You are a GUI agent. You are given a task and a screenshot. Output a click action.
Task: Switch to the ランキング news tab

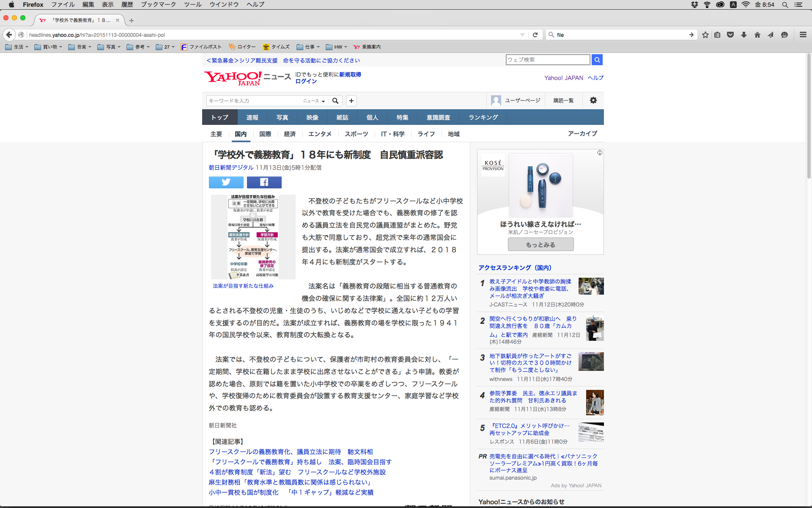click(483, 117)
